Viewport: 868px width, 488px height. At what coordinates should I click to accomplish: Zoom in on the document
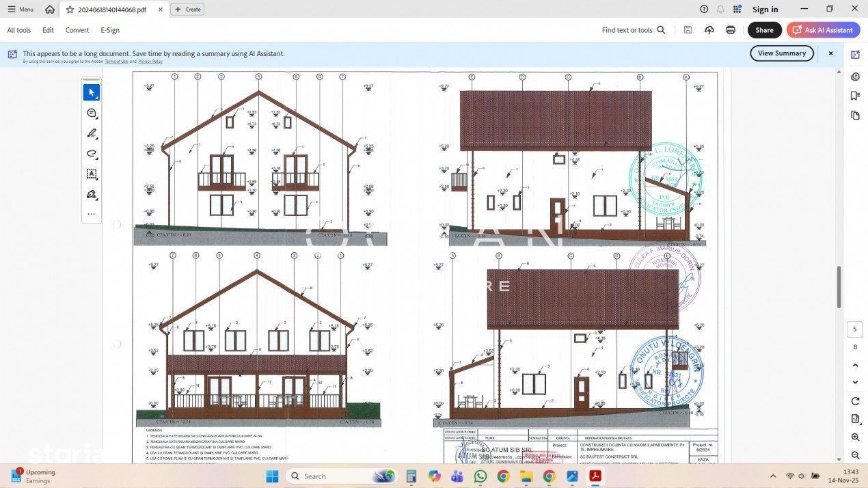click(855, 437)
